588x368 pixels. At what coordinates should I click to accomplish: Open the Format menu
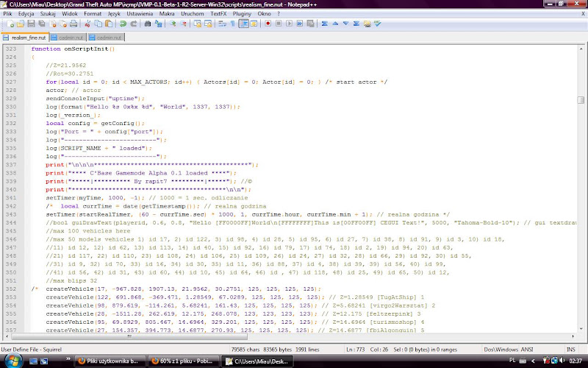click(x=93, y=13)
